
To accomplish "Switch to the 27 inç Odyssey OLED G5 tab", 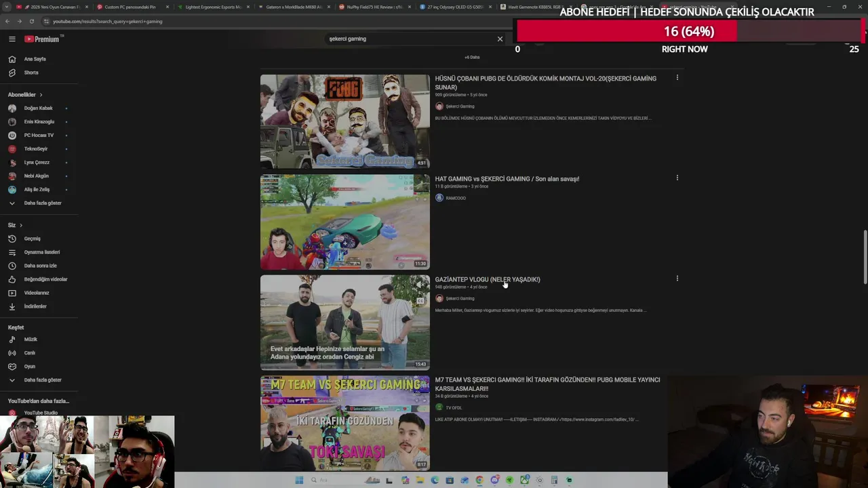I will (x=454, y=7).
